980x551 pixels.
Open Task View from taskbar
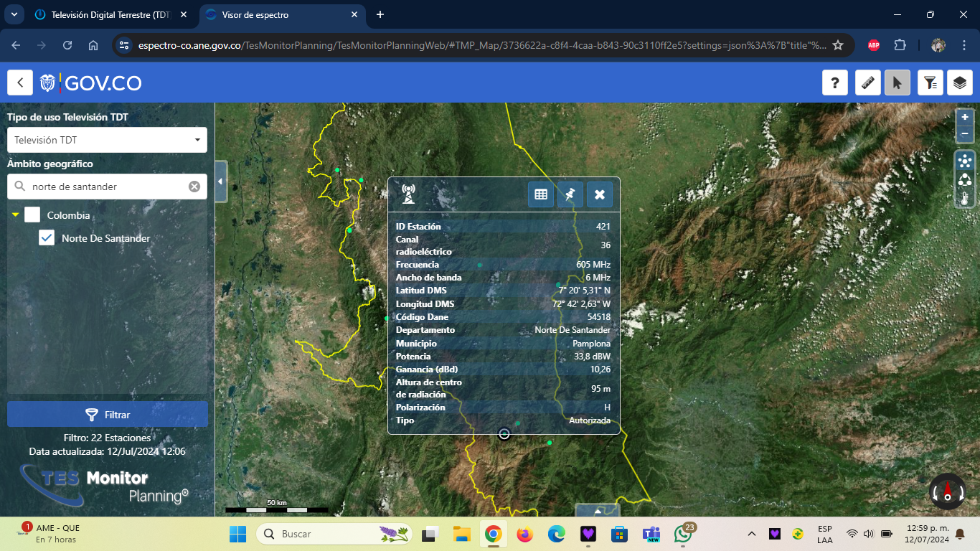pyautogui.click(x=430, y=534)
